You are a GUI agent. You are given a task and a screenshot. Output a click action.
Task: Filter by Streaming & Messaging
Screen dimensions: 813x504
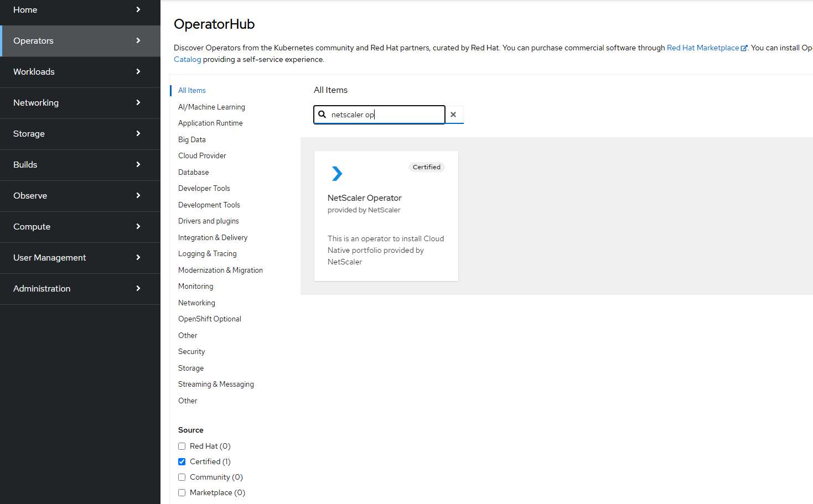216,384
